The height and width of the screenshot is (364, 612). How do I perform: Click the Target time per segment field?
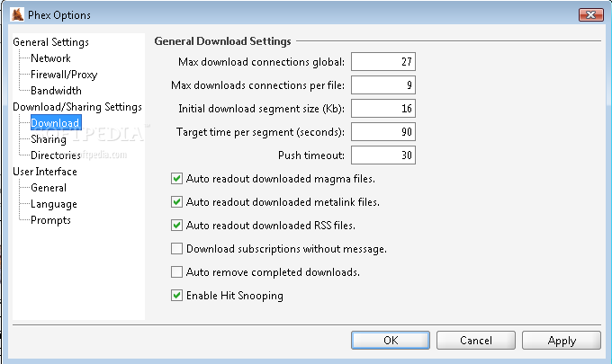click(x=383, y=132)
